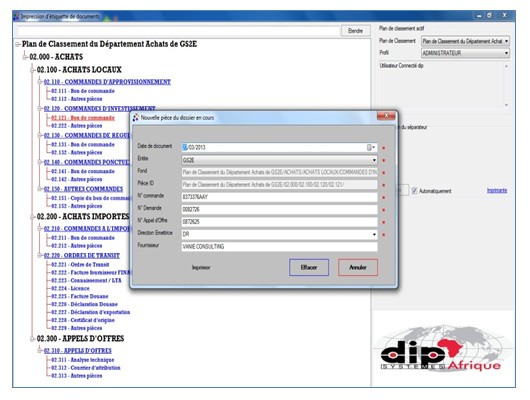Click the Fournisseur input field

(x=279, y=246)
